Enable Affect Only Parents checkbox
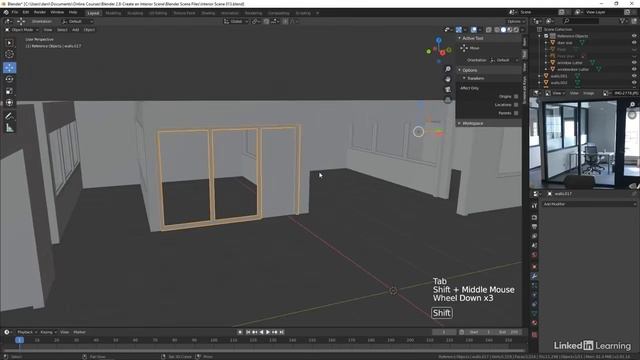This screenshot has width=640, height=360. (516, 113)
